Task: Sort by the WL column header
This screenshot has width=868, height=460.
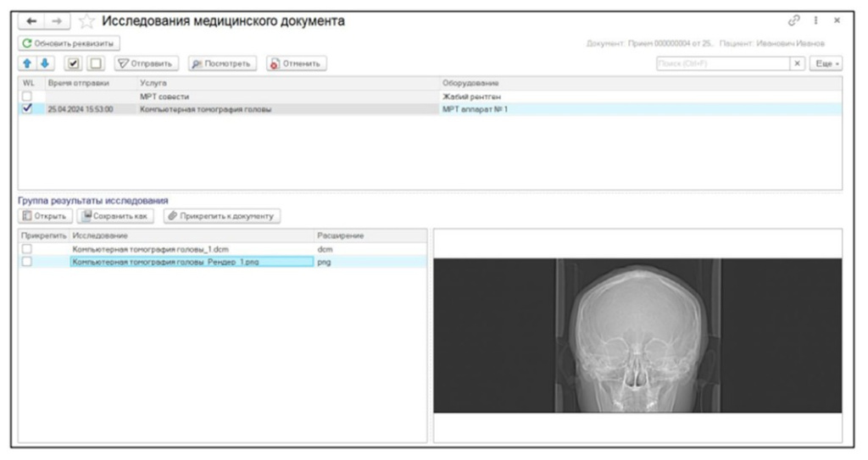Action: (31, 83)
